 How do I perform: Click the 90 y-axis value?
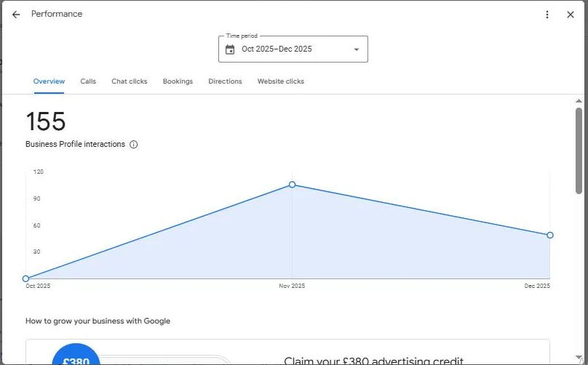click(36, 198)
